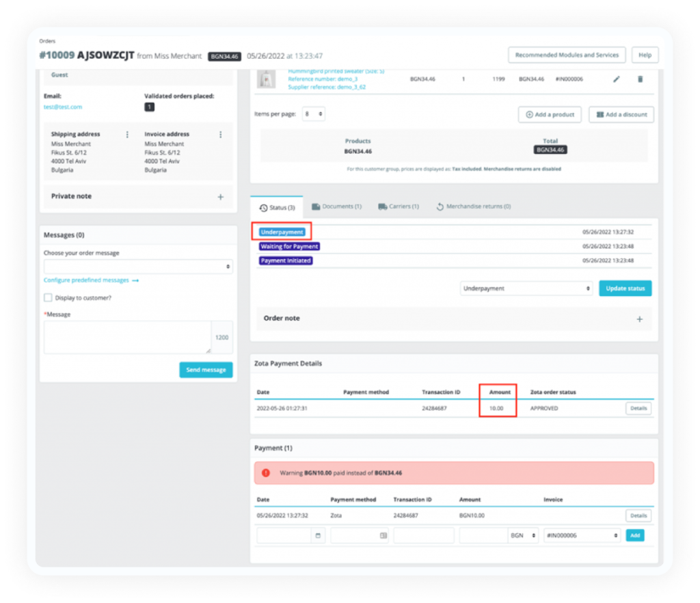Open items per page dropdown

click(313, 113)
